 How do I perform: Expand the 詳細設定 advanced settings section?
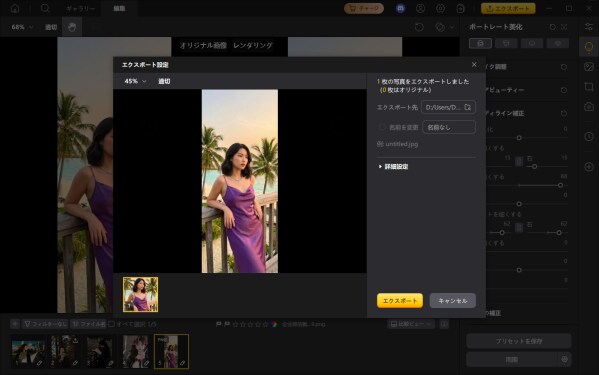tap(393, 166)
